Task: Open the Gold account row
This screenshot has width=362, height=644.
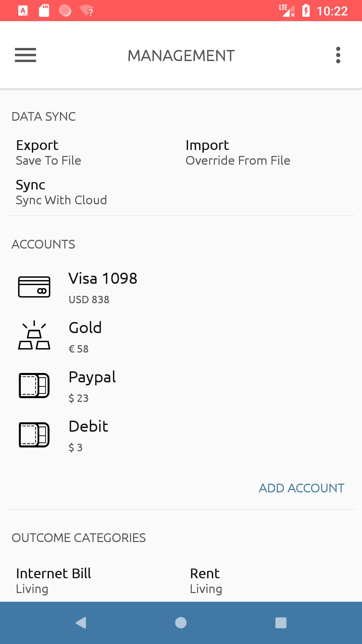Action: (x=181, y=336)
